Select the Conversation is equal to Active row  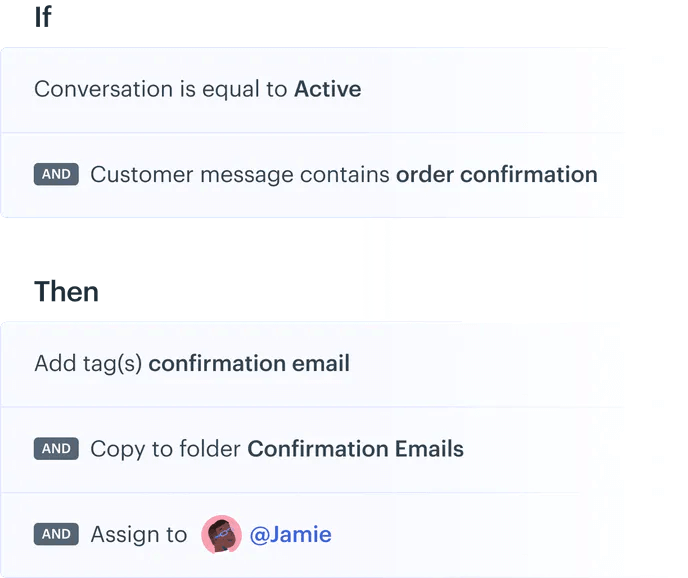tap(314, 90)
